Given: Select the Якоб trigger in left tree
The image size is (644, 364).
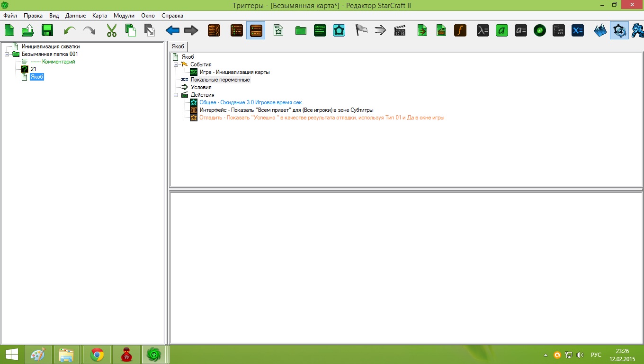Looking at the screenshot, I should [x=37, y=77].
